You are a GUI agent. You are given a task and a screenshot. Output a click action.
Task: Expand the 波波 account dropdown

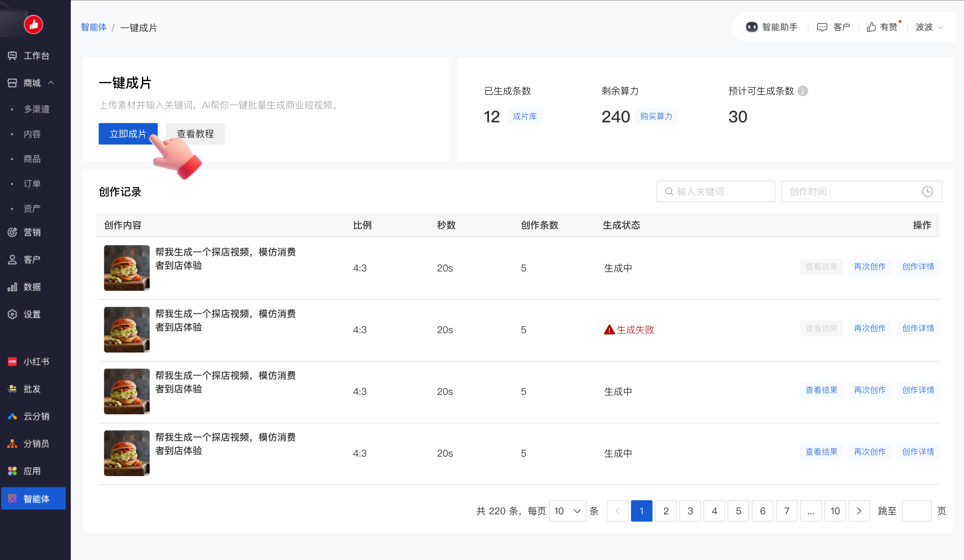point(929,27)
